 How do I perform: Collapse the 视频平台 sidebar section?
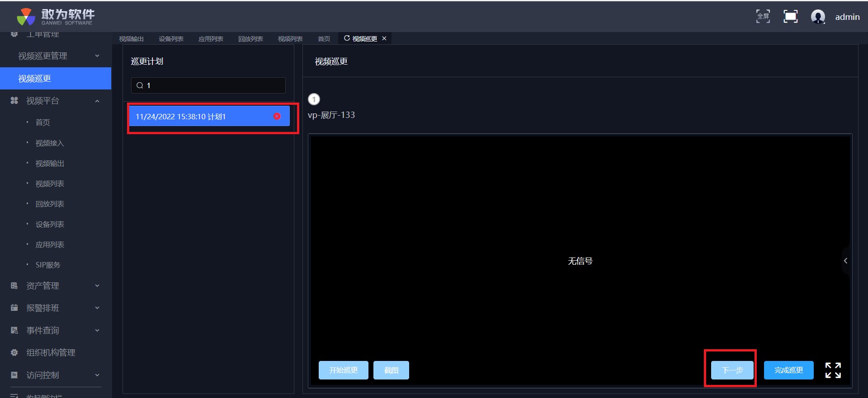click(x=97, y=101)
